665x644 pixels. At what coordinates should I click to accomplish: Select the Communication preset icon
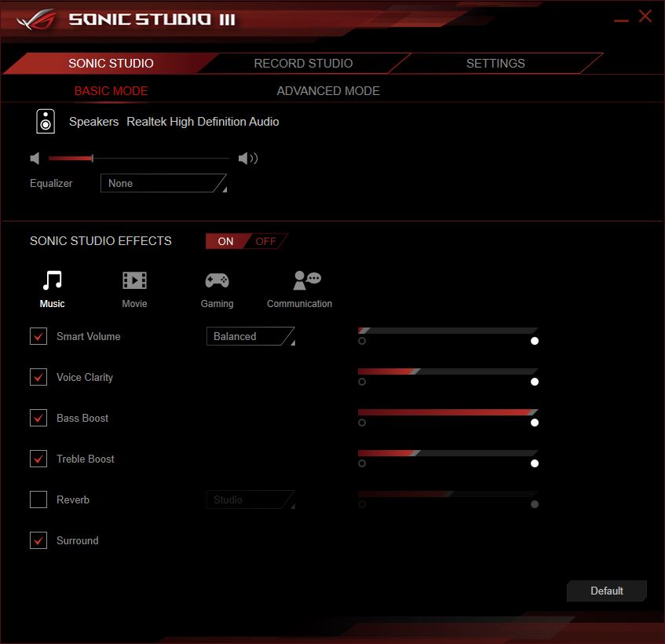tap(307, 280)
